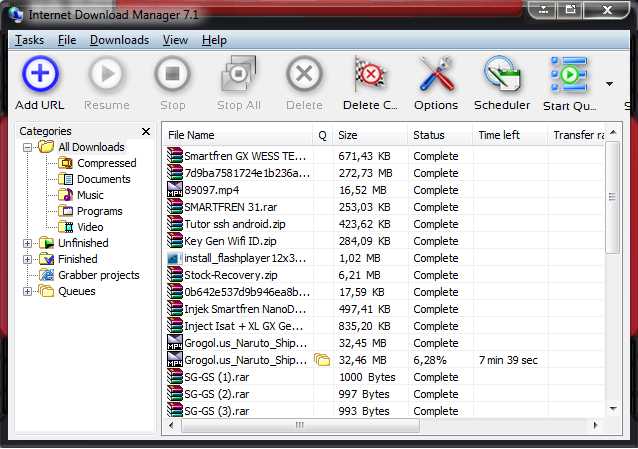
Task: Select SG-GS (2).rar entry
Action: pyautogui.click(x=216, y=394)
